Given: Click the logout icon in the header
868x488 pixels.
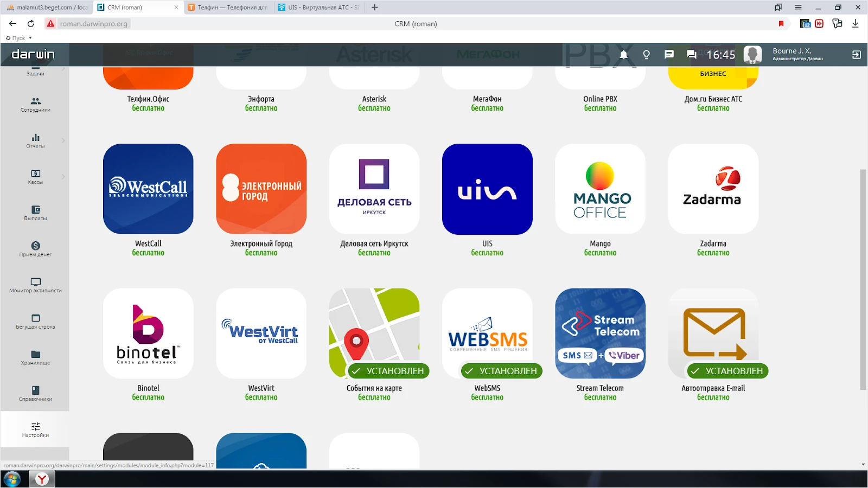Looking at the screenshot, I should [857, 55].
